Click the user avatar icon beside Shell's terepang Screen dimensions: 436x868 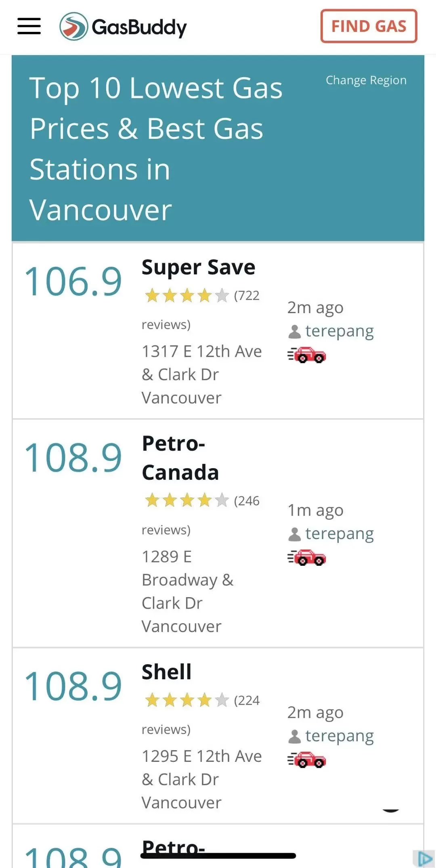tap(295, 736)
